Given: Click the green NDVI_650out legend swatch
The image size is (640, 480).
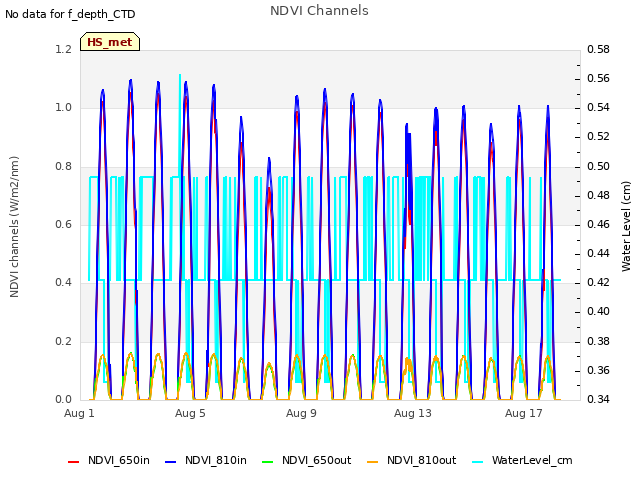Looking at the screenshot, I should coord(267,462).
